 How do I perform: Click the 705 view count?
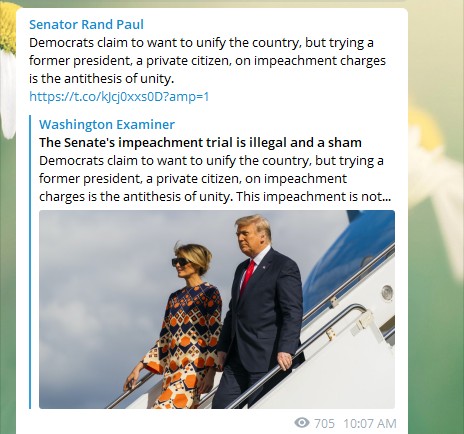pos(324,423)
